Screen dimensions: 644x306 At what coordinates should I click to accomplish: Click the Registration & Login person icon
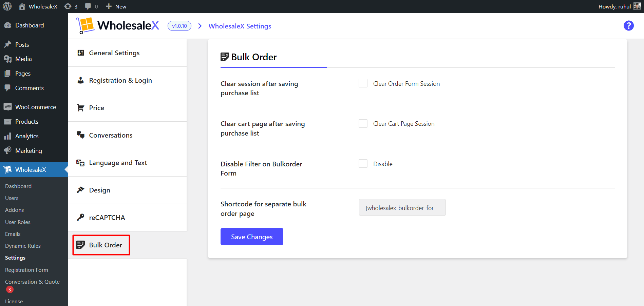[81, 80]
